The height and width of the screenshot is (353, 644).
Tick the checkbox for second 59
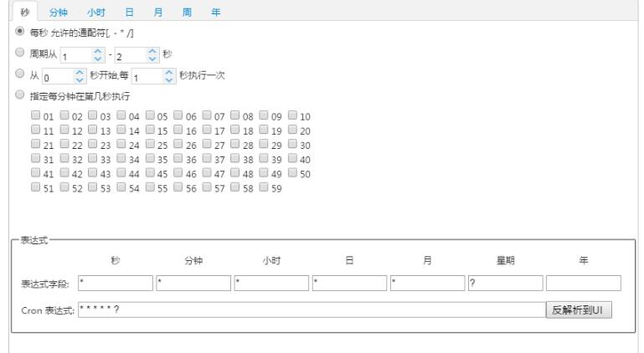(x=264, y=187)
